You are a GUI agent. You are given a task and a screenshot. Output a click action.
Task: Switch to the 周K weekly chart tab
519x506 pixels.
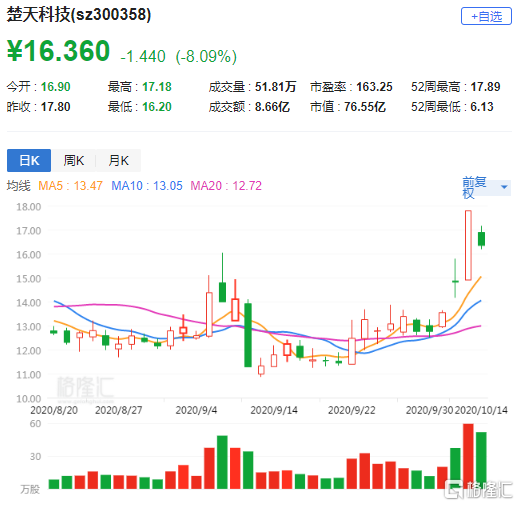click(x=73, y=160)
